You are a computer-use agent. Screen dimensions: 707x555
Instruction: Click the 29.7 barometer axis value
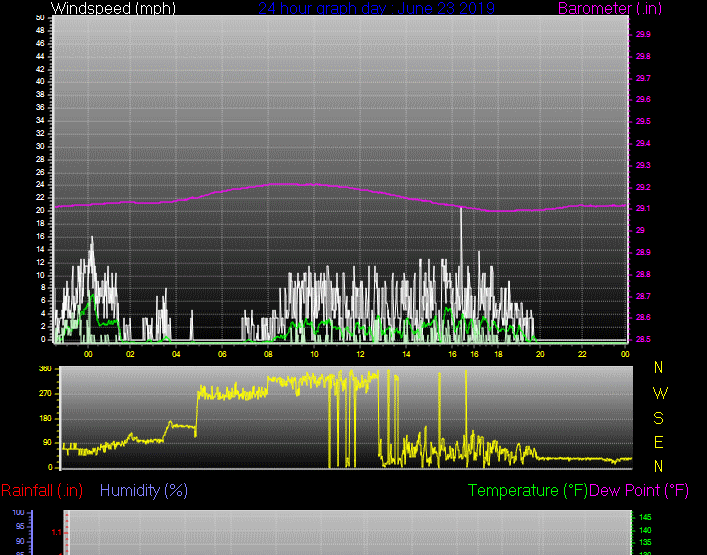(643, 78)
